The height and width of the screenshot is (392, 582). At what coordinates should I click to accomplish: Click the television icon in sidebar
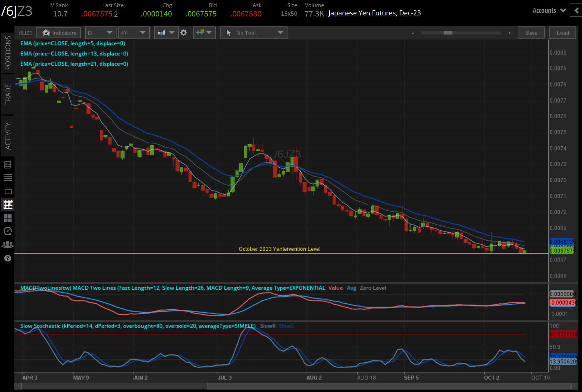(x=8, y=191)
